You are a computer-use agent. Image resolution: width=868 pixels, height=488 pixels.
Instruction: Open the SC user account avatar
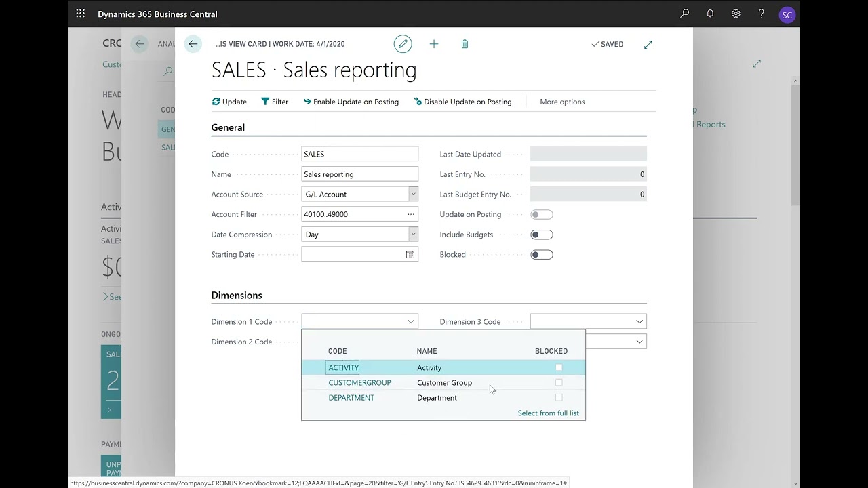[x=787, y=14]
